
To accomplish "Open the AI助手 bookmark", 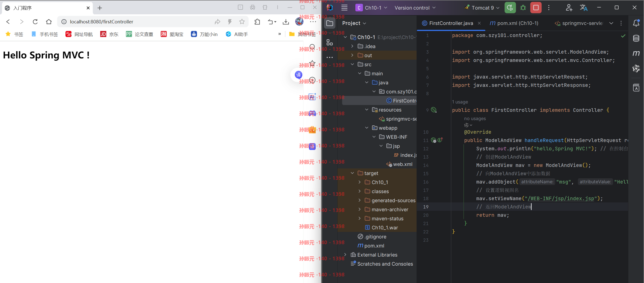I will pyautogui.click(x=237, y=34).
